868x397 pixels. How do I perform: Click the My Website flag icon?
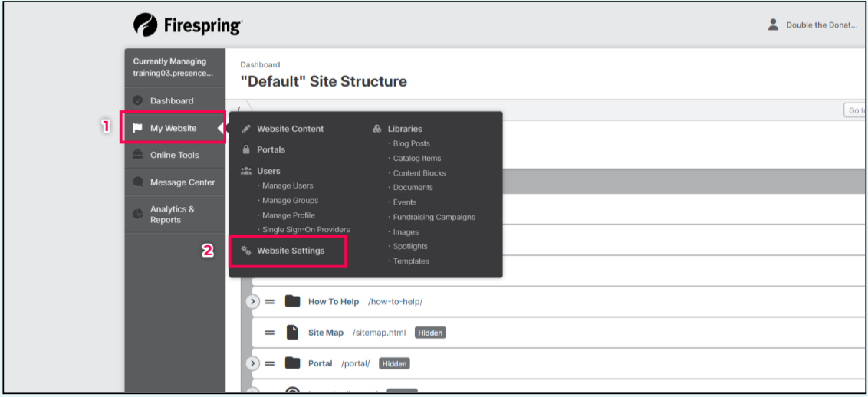pos(138,128)
